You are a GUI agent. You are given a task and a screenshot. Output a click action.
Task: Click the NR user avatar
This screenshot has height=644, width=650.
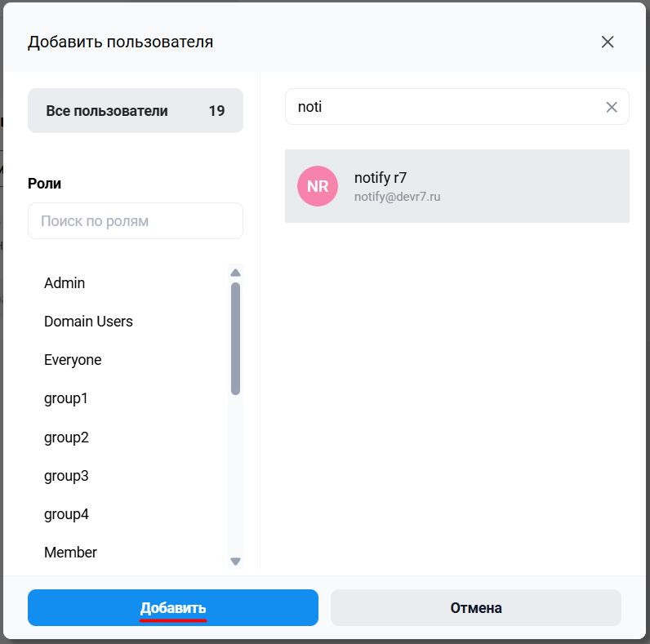(x=318, y=186)
